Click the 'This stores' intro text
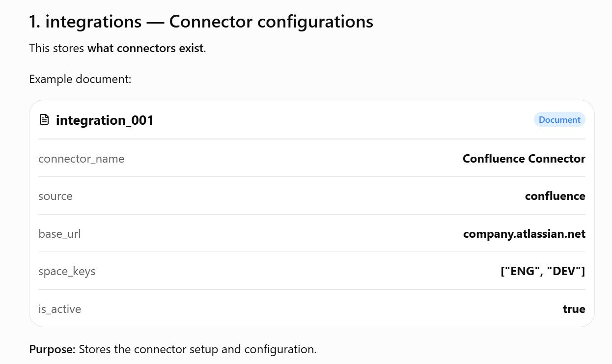The image size is (612, 364). pos(57,48)
